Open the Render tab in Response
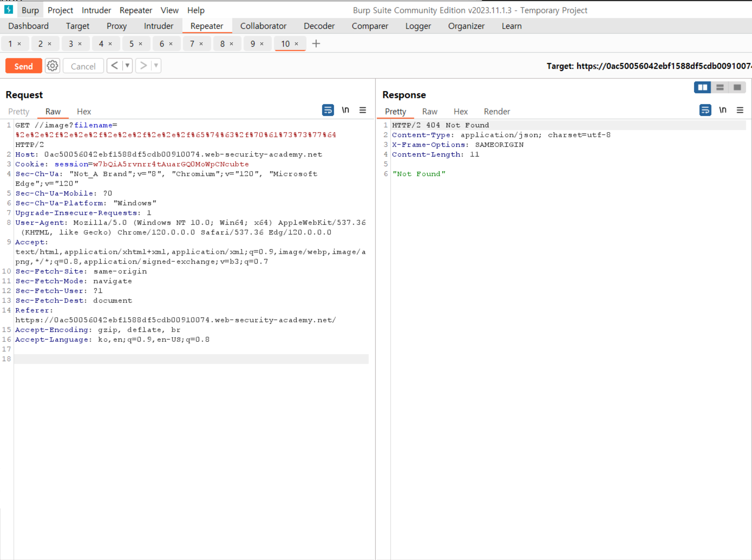Screen dimensions: 752x560 pyautogui.click(x=497, y=111)
